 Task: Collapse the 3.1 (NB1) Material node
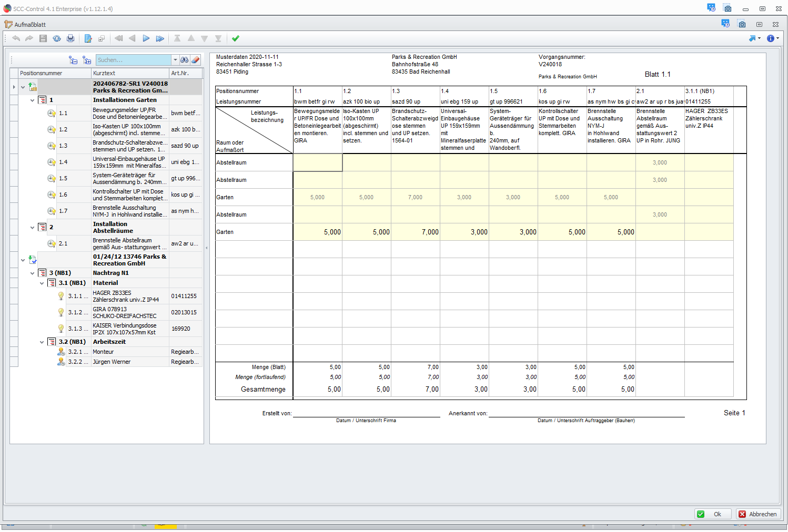pos(42,283)
